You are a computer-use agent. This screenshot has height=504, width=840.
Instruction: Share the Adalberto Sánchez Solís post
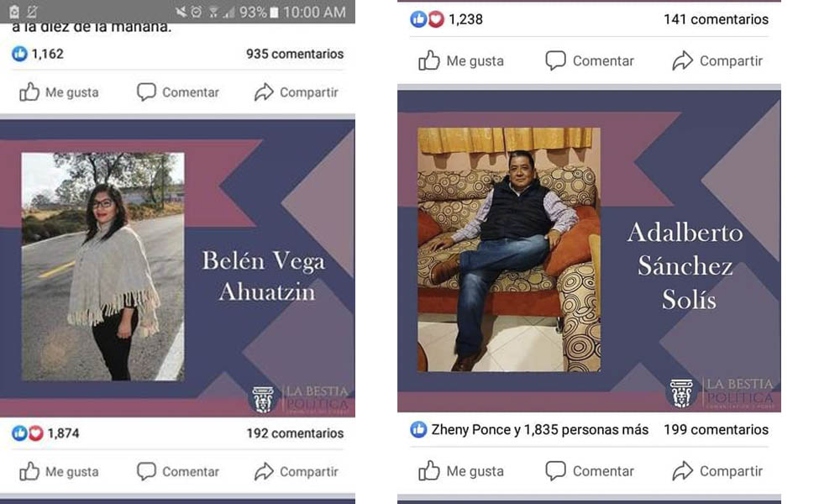(717, 470)
